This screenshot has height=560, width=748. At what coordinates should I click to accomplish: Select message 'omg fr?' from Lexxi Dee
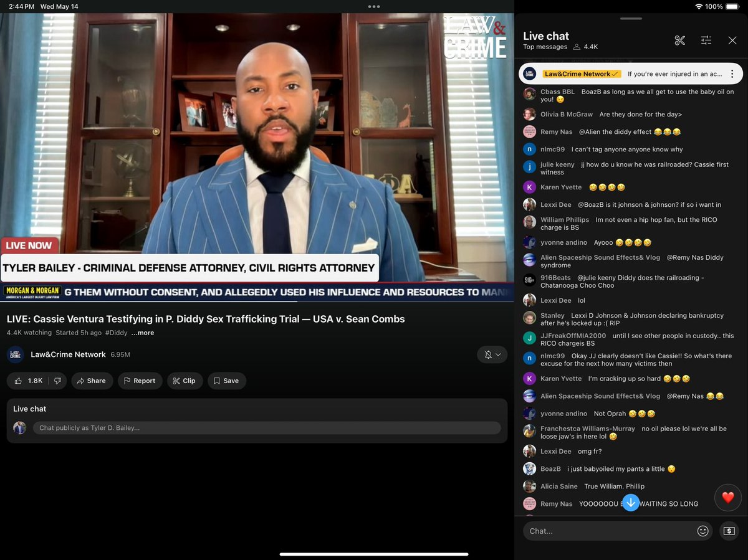pos(589,451)
